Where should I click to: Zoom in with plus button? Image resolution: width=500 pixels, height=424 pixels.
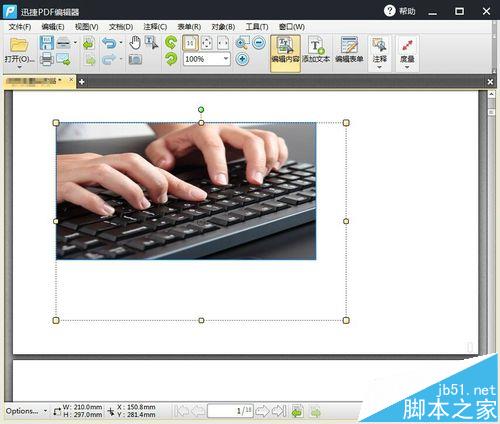point(242,59)
